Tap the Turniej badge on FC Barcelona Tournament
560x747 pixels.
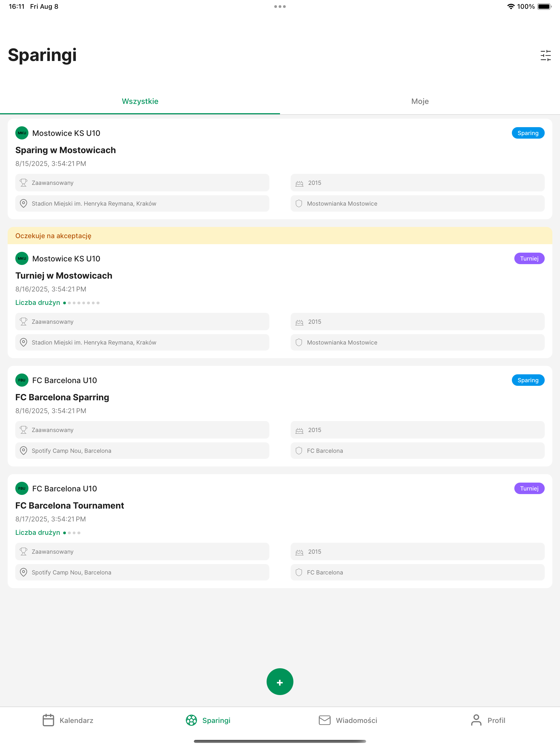(529, 488)
